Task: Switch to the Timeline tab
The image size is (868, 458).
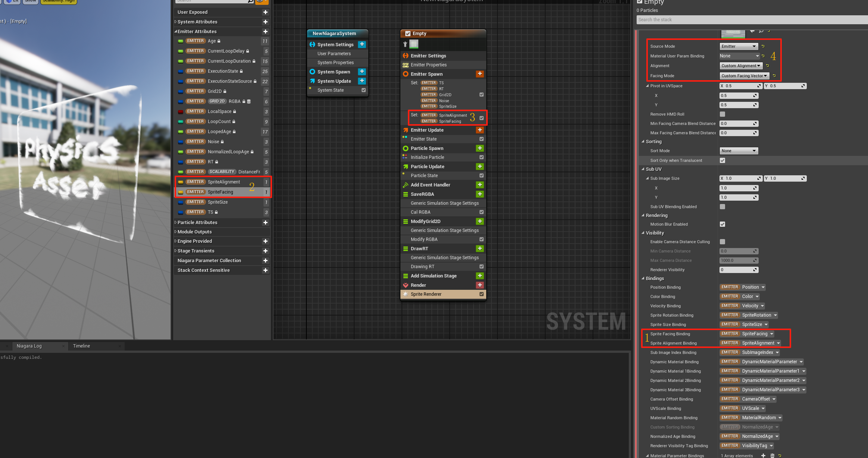Action: coord(81,346)
